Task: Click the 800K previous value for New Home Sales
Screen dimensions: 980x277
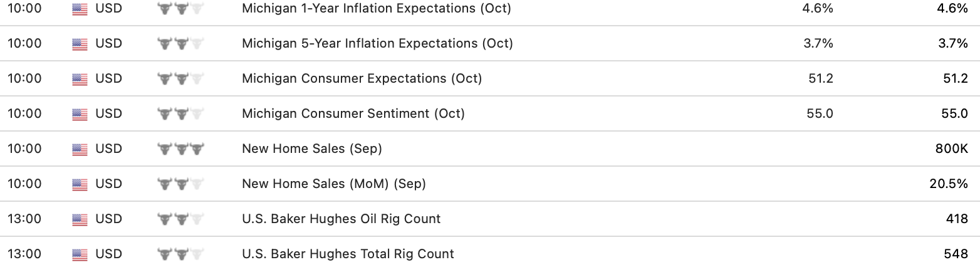Action: (x=951, y=149)
